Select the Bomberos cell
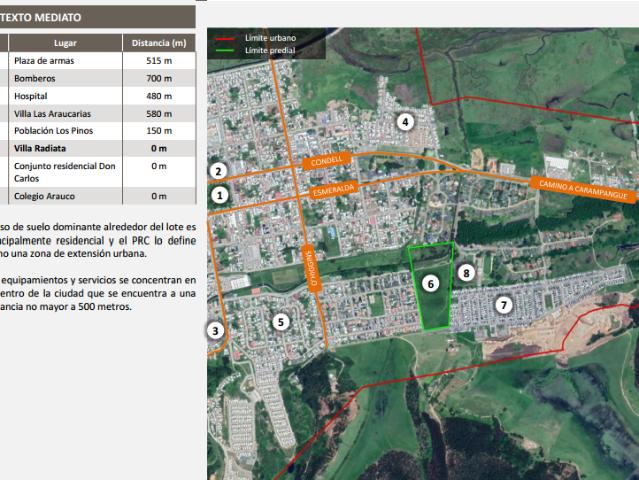This screenshot has height=480, width=639. [65, 78]
